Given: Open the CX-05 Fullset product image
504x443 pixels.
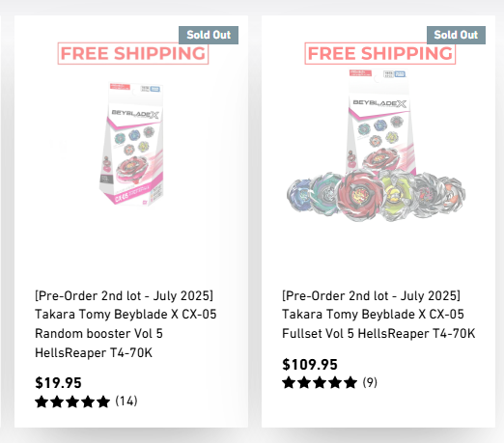Looking at the screenshot, I should pyautogui.click(x=376, y=145).
